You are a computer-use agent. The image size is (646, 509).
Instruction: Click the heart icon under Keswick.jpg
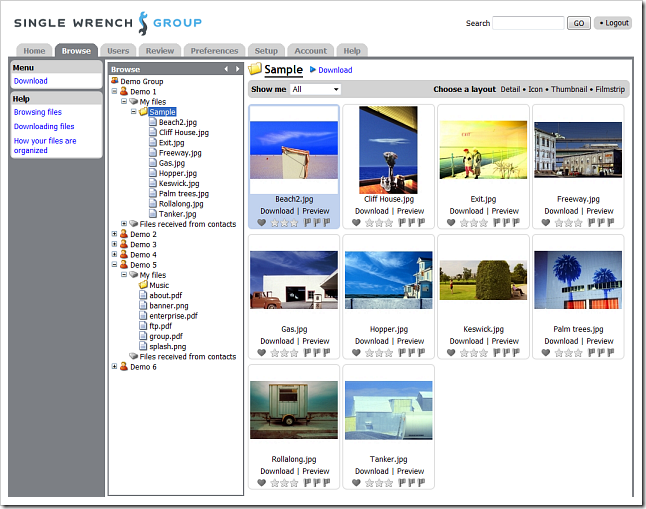coord(451,353)
